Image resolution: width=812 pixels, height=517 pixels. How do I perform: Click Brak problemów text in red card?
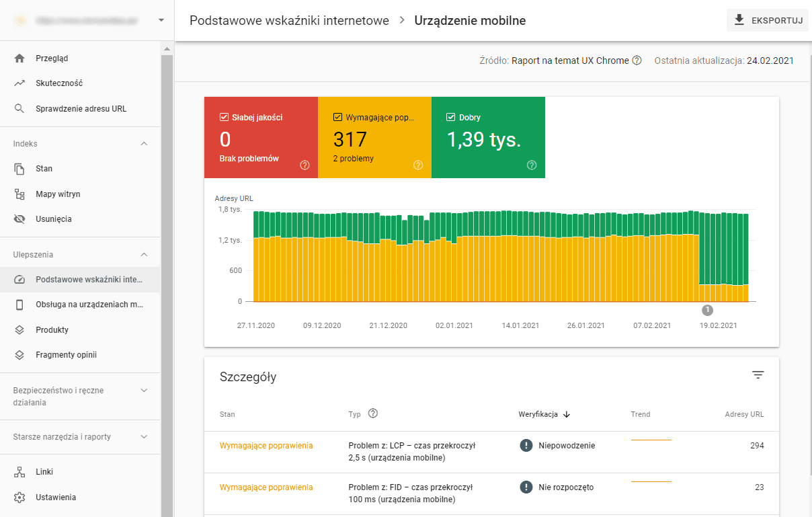249,159
